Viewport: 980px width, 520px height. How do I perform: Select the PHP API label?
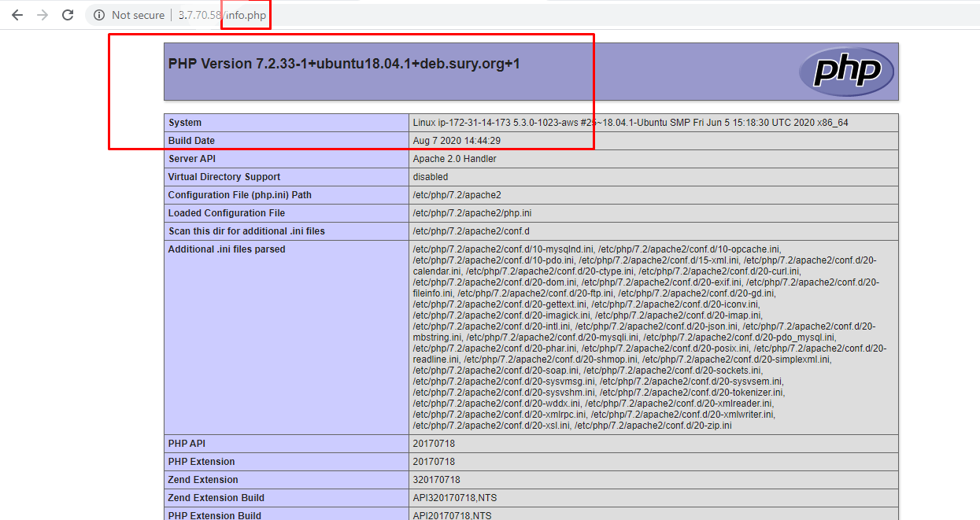tap(187, 444)
